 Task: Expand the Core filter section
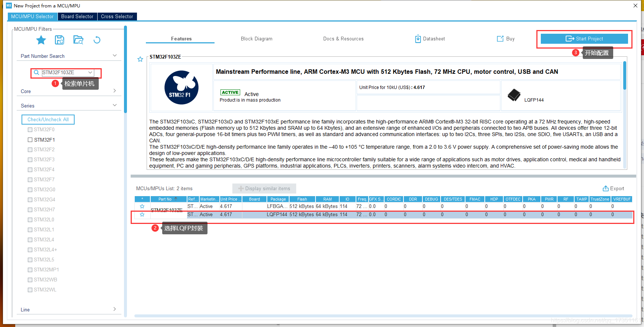pos(115,91)
